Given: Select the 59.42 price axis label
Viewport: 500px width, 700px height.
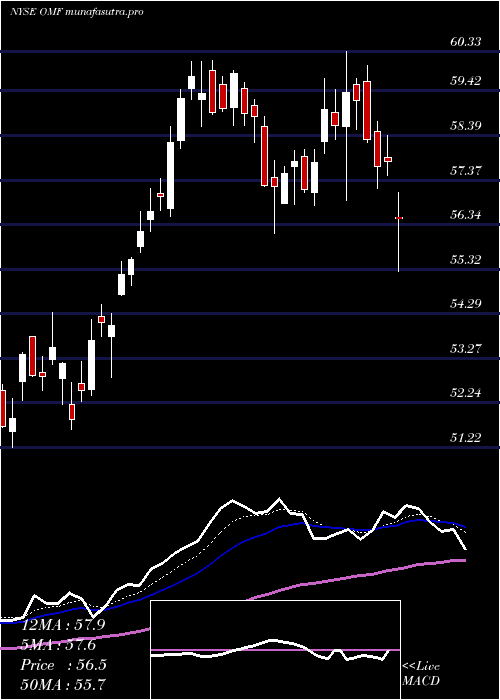Looking at the screenshot, I should [465, 80].
